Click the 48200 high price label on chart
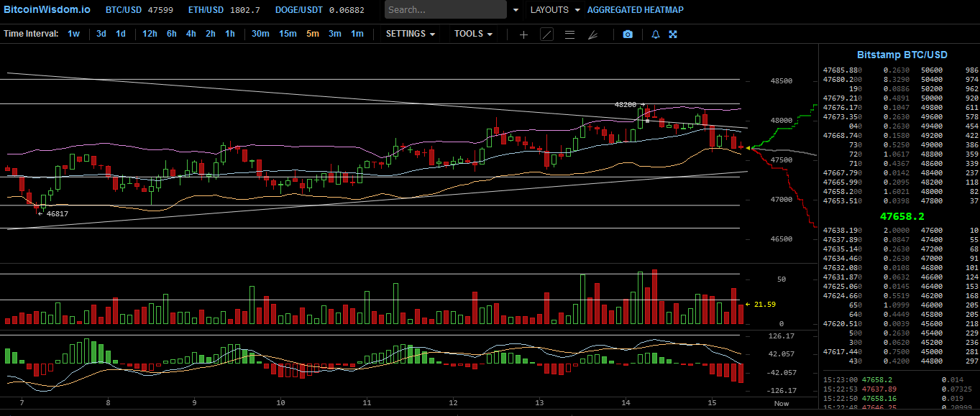The width and height of the screenshot is (980, 416). 626,104
